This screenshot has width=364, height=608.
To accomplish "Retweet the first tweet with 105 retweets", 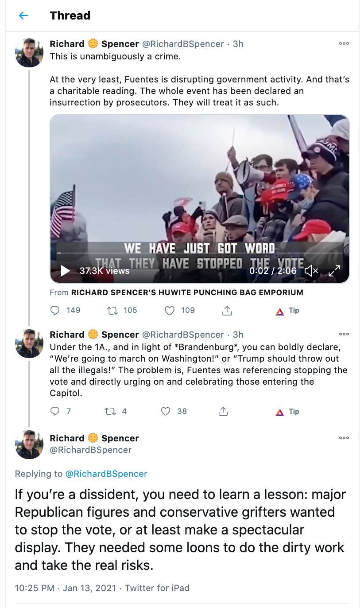I will [112, 311].
